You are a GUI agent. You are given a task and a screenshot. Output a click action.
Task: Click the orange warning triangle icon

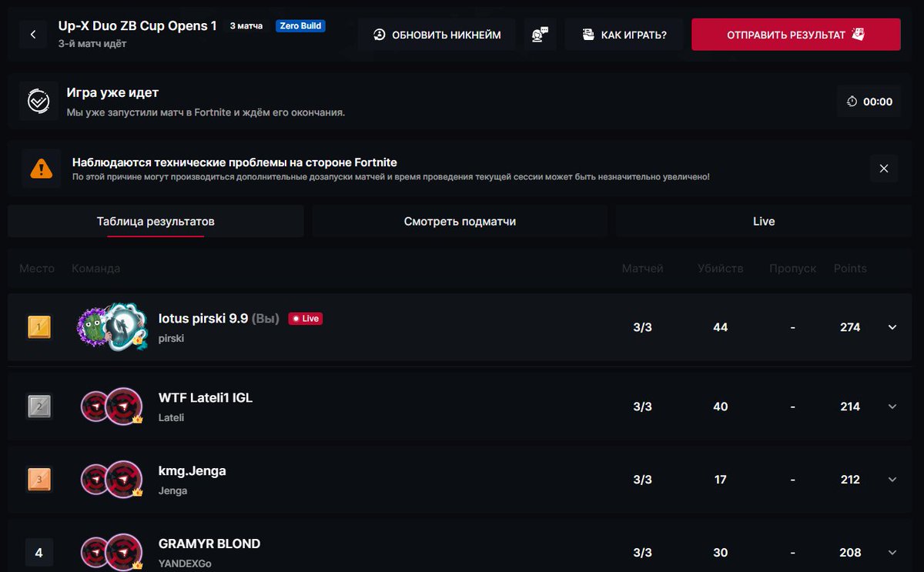[x=42, y=169]
